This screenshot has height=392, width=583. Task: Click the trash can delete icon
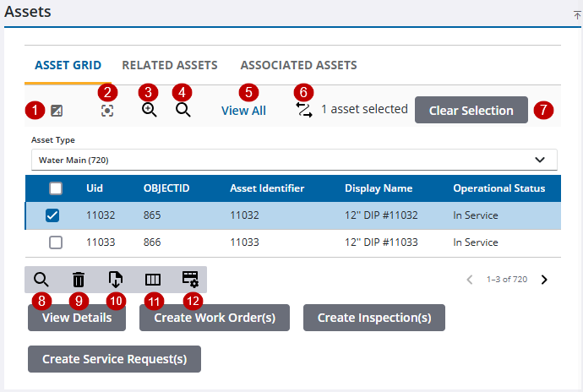coord(79,279)
